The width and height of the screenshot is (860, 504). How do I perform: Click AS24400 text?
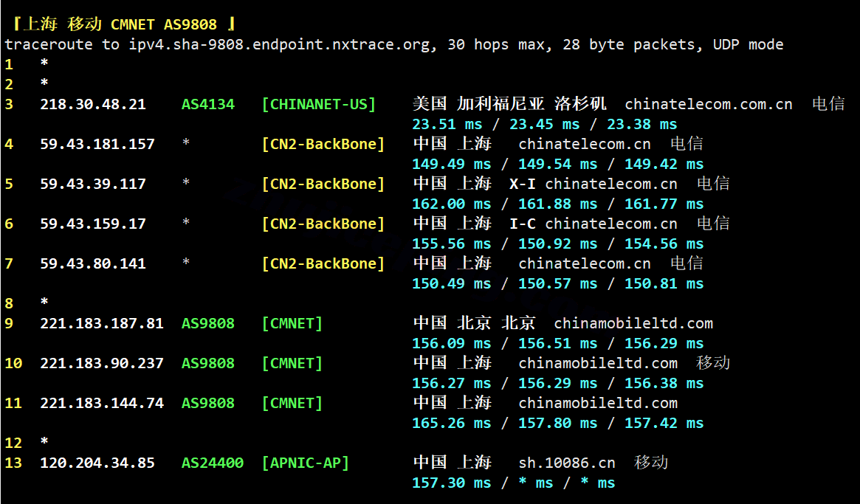tap(213, 463)
